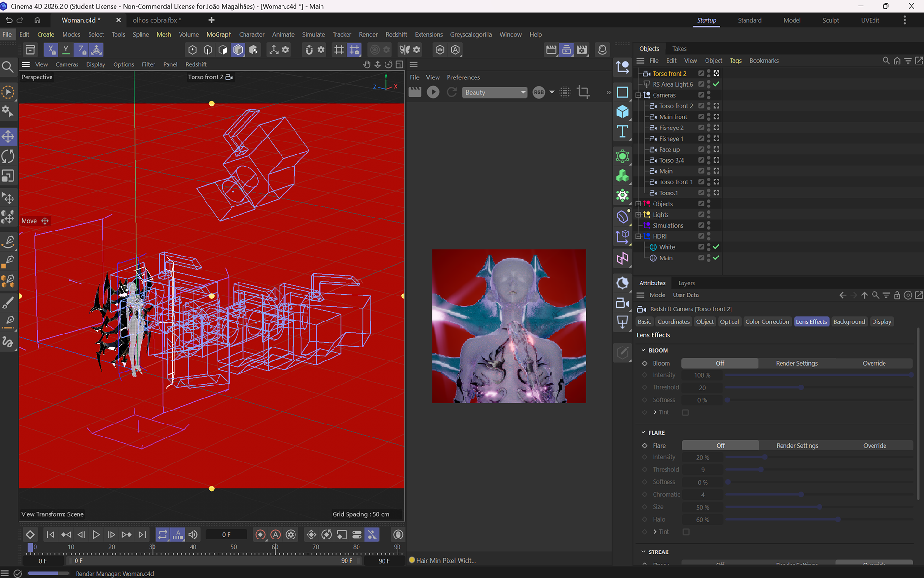Select the Rotate tool in left toolbar
The height and width of the screenshot is (578, 924).
tap(8, 156)
